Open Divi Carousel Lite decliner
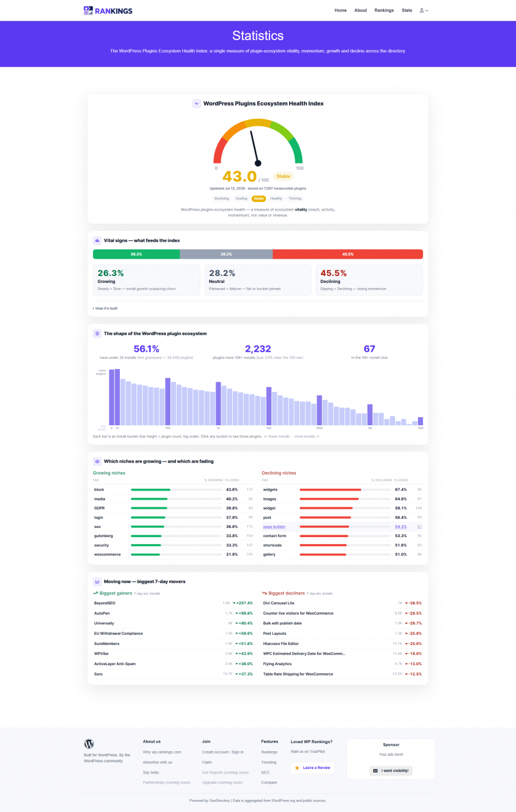The image size is (516, 812). (x=342, y=603)
